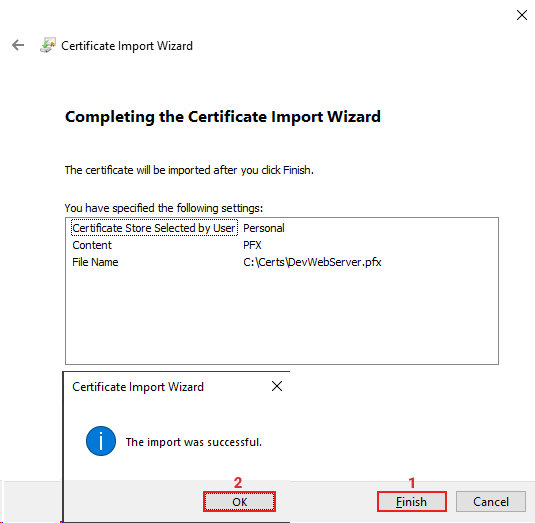Viewport: 535px width, 523px height.
Task: Click the top Certificate Import Wizard window title
Action: click(127, 46)
